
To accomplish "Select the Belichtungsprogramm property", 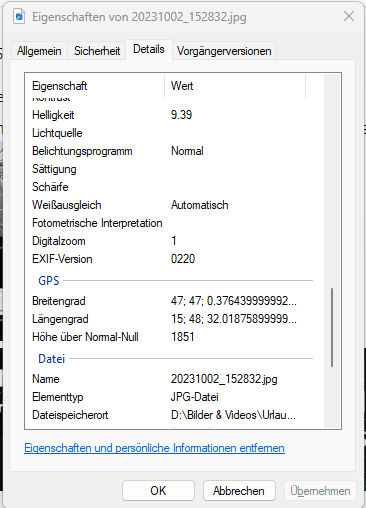I will pos(82,151).
